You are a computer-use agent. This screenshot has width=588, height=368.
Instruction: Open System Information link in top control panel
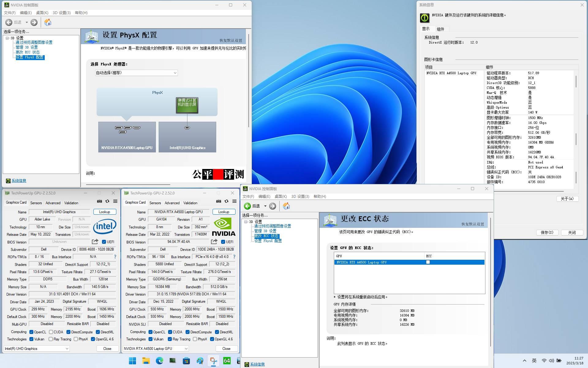pyautogui.click(x=19, y=181)
